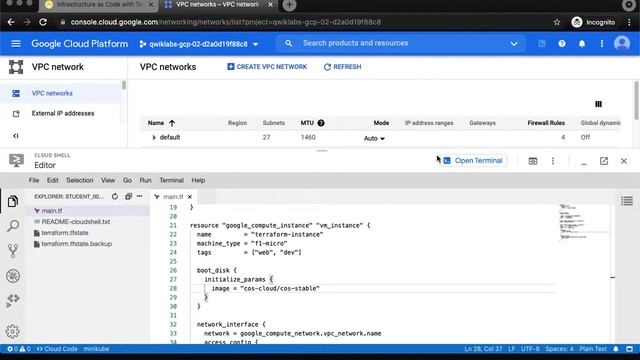This screenshot has height=360, width=640.
Task: Open the column display options icon
Action: coord(598,104)
